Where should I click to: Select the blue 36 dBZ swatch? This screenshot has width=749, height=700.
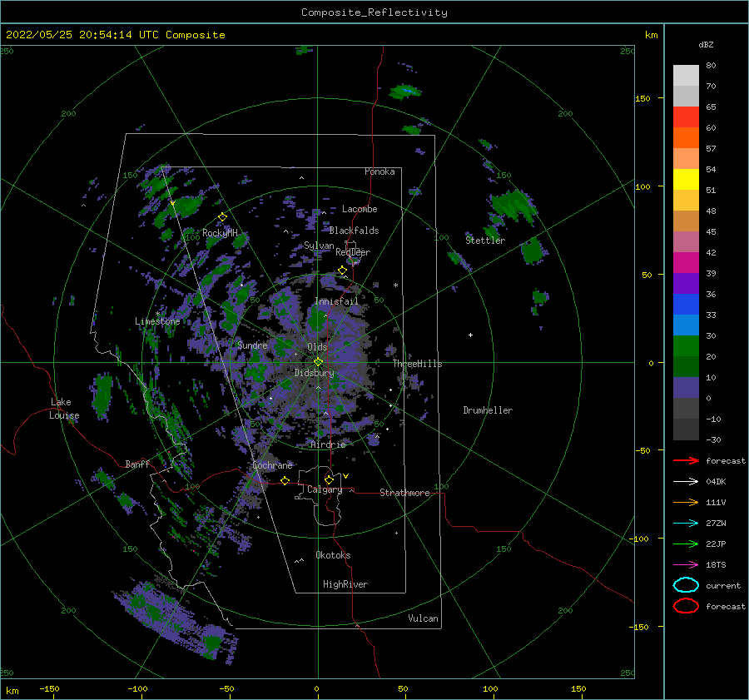pyautogui.click(x=686, y=305)
